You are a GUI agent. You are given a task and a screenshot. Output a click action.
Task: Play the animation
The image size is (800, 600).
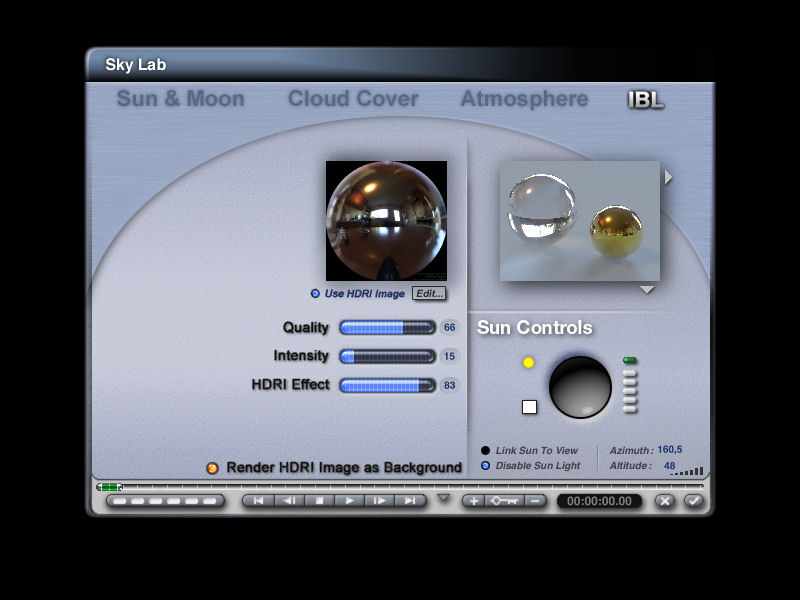point(349,501)
